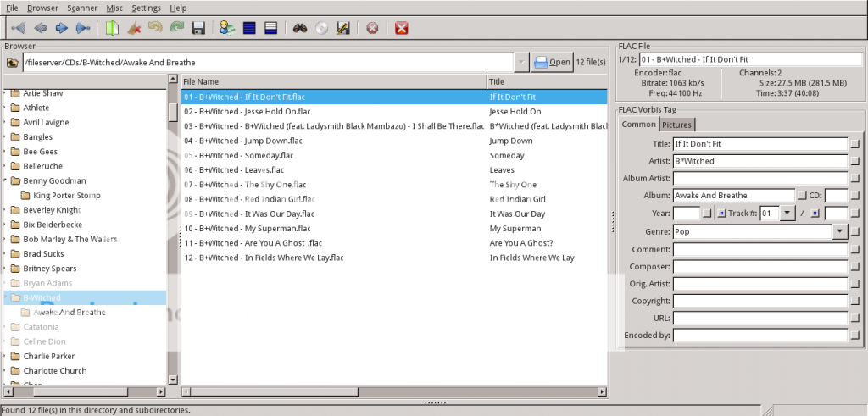The width and height of the screenshot is (868, 416).
Task: Save files with the floppy disk icon
Action: 198,28
